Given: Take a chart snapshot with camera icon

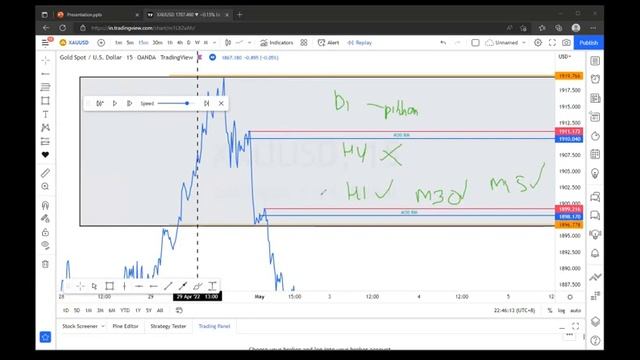Looking at the screenshot, I should (x=566, y=42).
